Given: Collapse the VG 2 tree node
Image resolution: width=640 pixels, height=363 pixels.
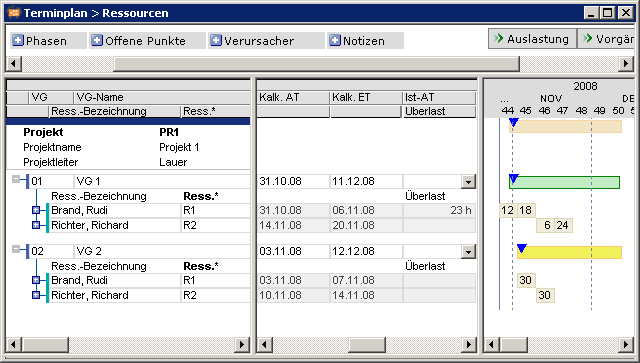Looking at the screenshot, I should 16,249.
